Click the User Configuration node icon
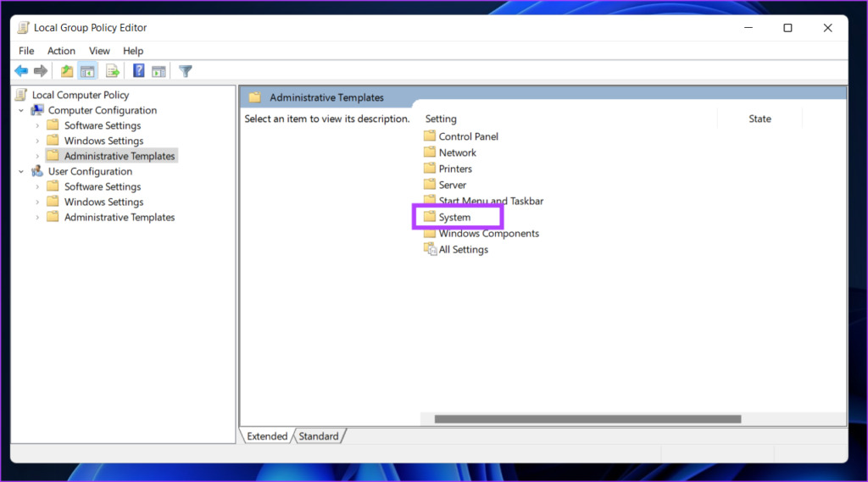 point(37,171)
